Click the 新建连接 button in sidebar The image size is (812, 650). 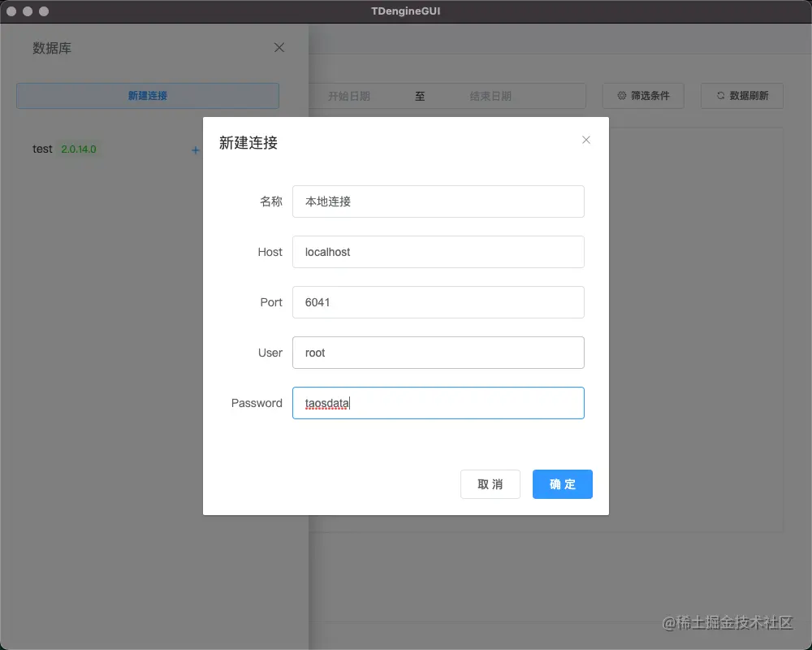coord(148,96)
